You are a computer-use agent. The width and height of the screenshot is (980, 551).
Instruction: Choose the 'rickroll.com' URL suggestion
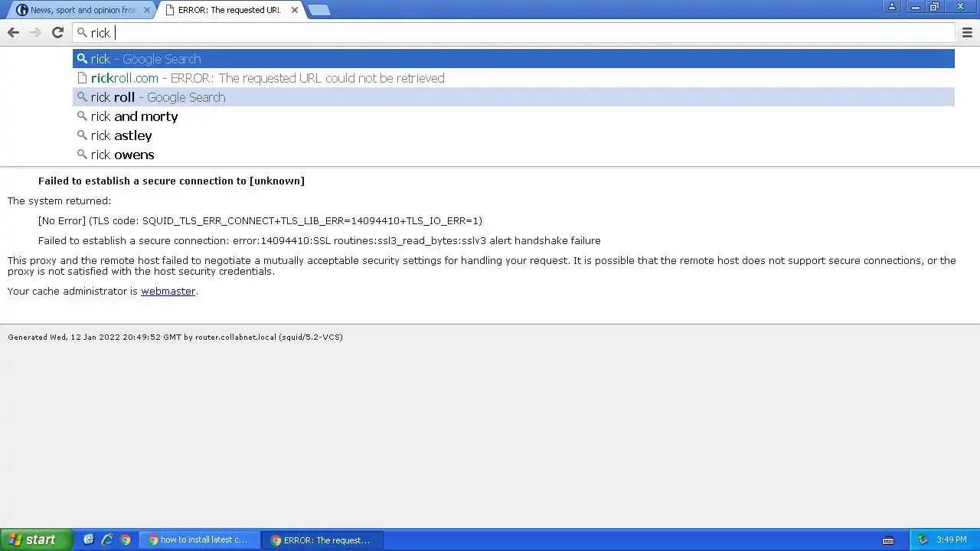pos(513,78)
